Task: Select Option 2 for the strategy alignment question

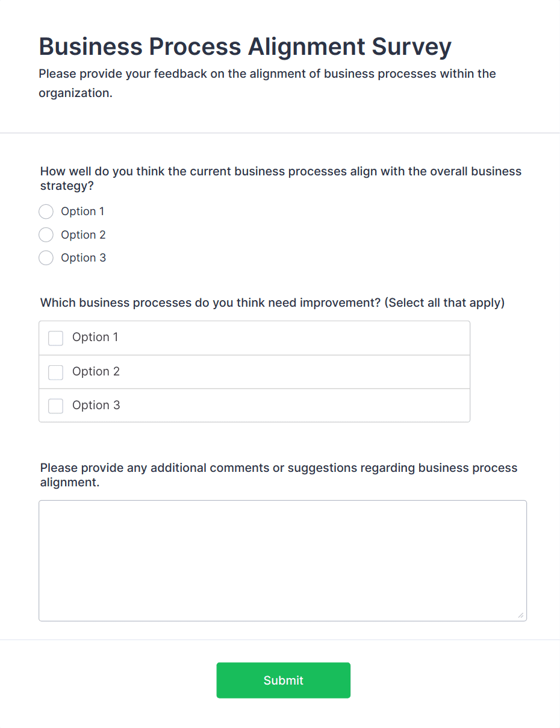Action: pyautogui.click(x=46, y=234)
